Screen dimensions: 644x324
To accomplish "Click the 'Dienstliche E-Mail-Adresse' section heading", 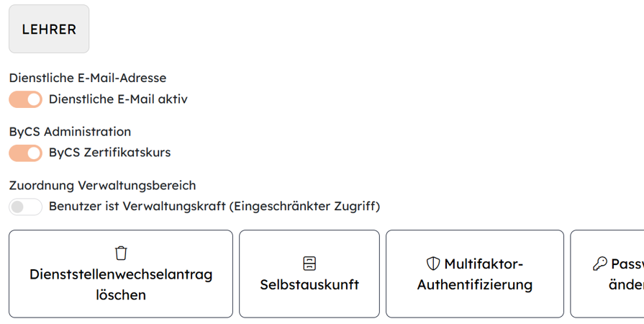I will point(88,78).
